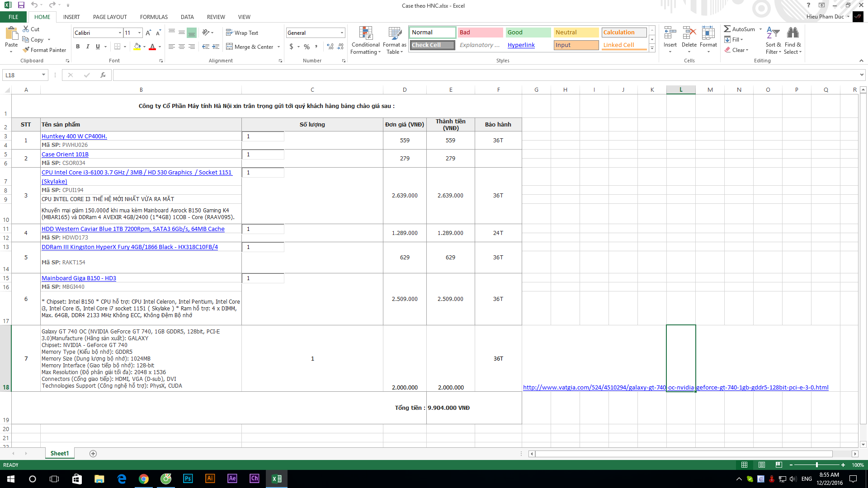The width and height of the screenshot is (868, 488).
Task: Open the FORMULAS ribbon tab
Action: 154,17
